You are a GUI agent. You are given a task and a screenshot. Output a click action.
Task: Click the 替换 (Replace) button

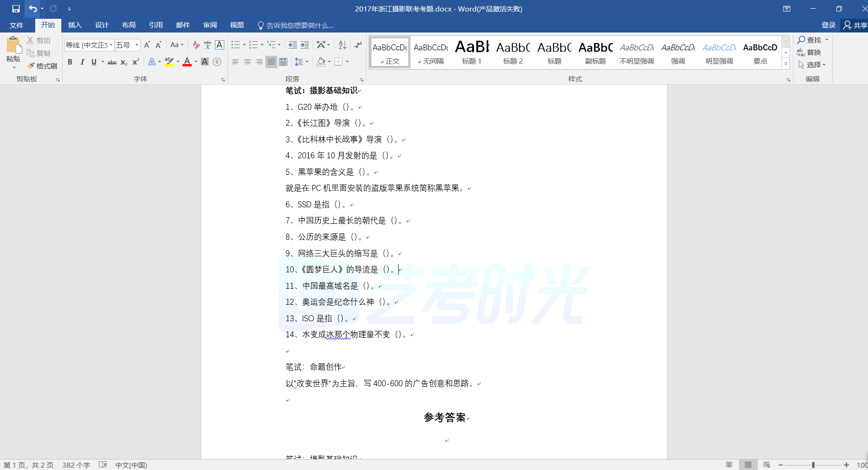[x=809, y=53]
